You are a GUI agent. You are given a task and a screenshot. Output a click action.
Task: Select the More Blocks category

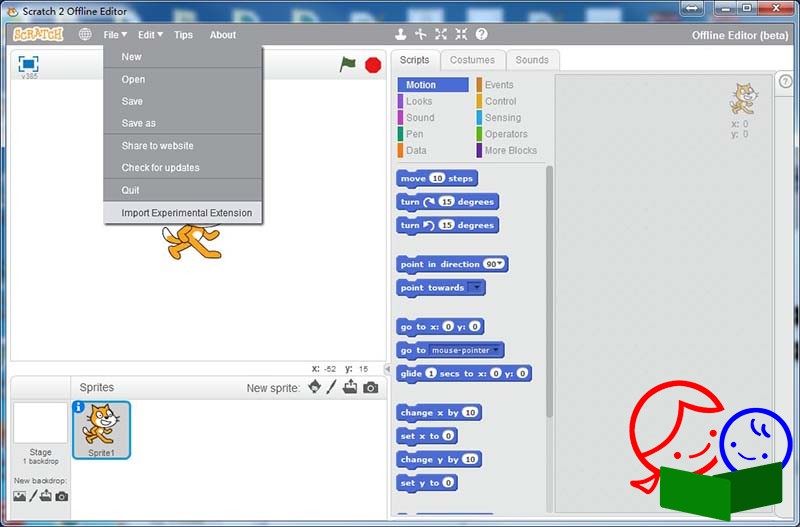(x=510, y=150)
